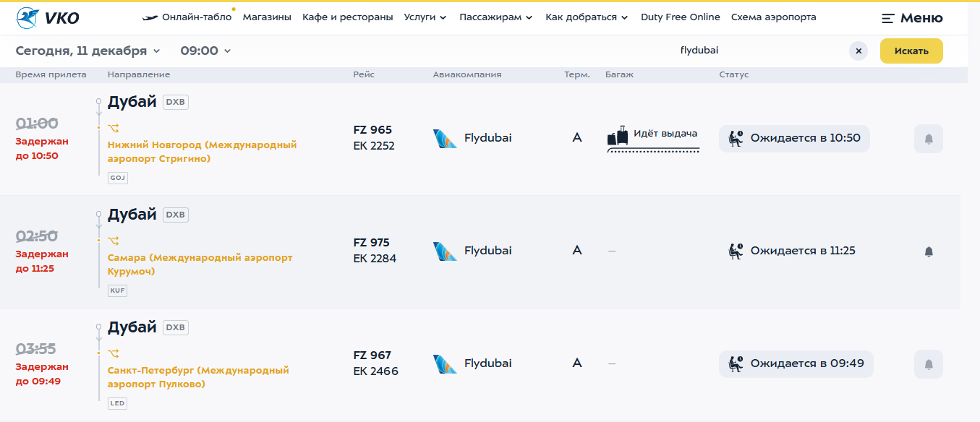Click the Flydubai airline logo for FZ 965
980x422 pixels.
(445, 138)
